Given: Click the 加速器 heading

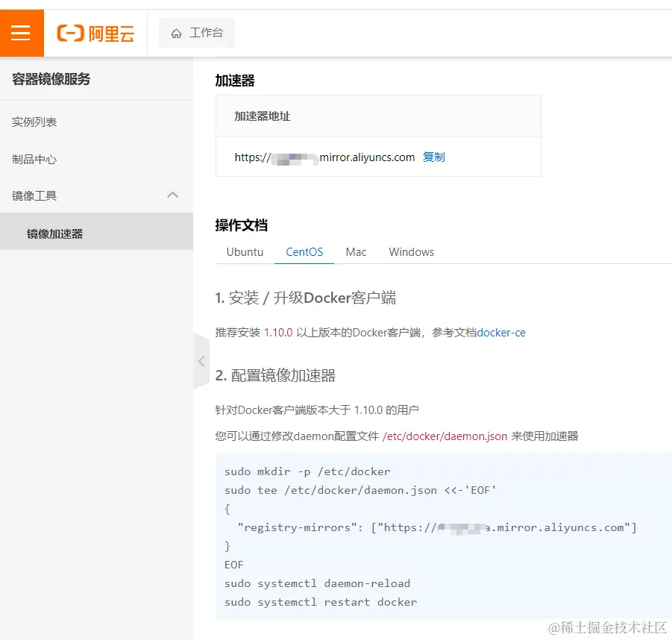Looking at the screenshot, I should 235,80.
